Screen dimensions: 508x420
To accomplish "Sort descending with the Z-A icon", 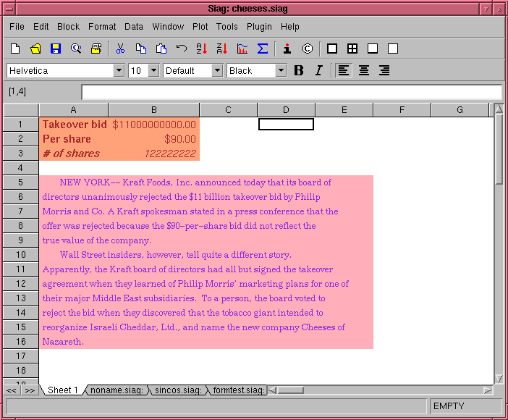I will click(222, 49).
